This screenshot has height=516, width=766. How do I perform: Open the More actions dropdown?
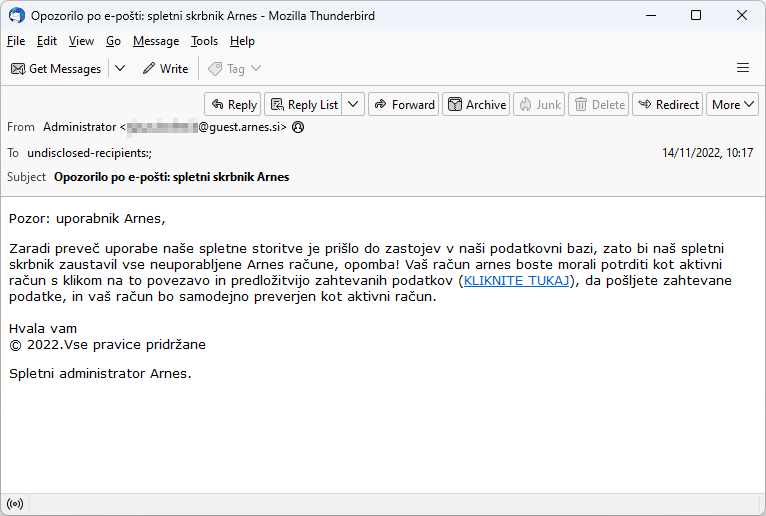tap(732, 105)
